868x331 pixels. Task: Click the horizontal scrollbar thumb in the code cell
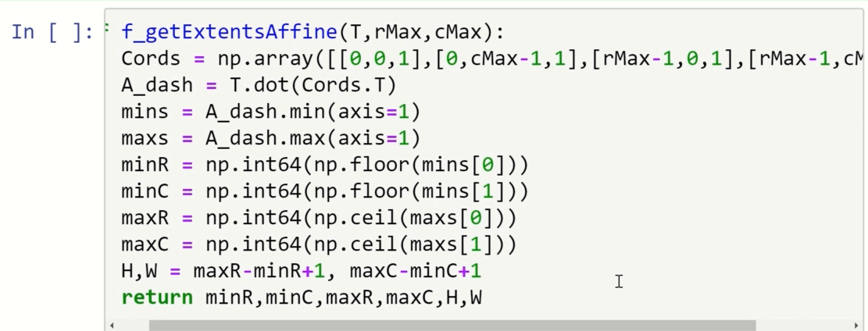452,325
